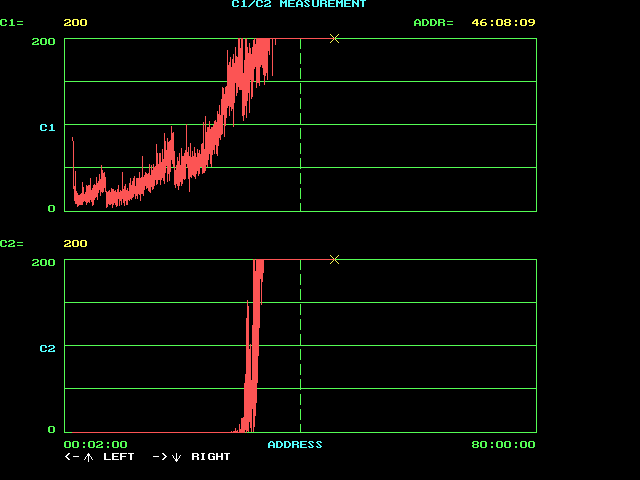Click the 0 scale label of C1 graph
The image size is (640, 480).
51,209
